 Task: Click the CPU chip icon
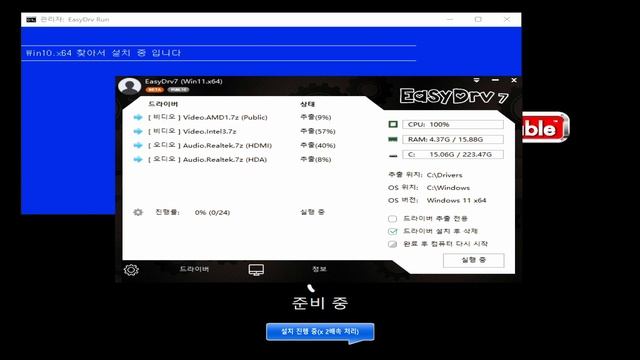click(x=393, y=124)
